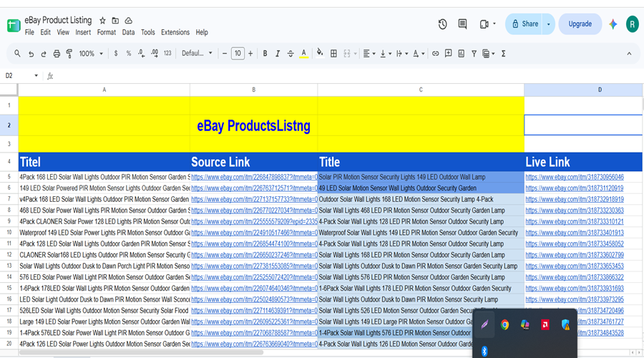
Task: Activate the paint format tool
Action: pyautogui.click(x=69, y=54)
